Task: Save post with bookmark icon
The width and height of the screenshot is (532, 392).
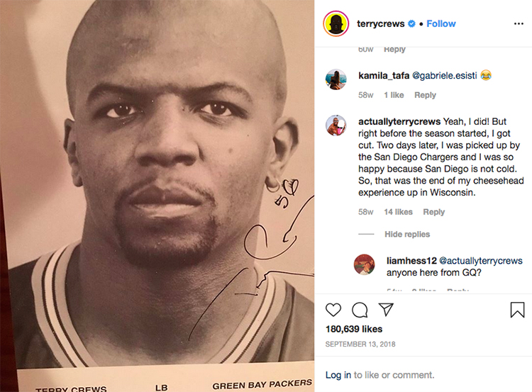Action: [x=517, y=310]
